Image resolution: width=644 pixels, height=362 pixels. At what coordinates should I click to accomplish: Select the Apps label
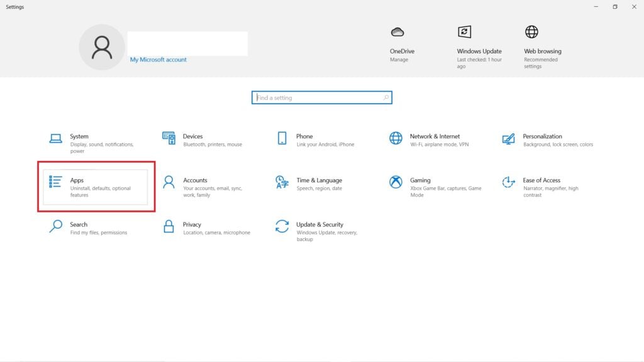77,180
